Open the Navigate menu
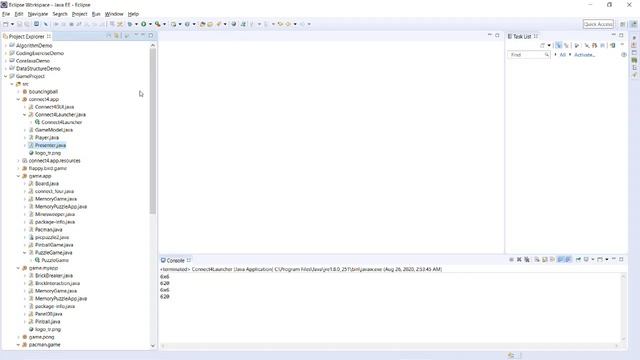This screenshot has width=640, height=360. pos(38,14)
